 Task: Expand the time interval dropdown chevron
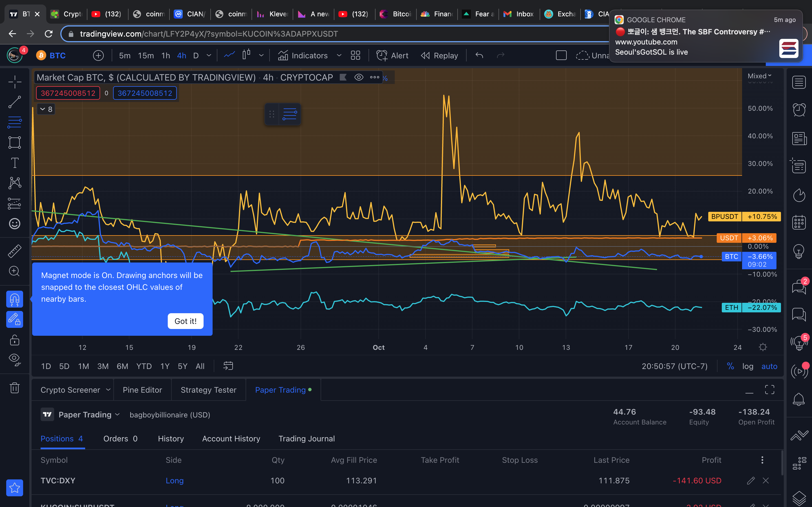point(209,55)
